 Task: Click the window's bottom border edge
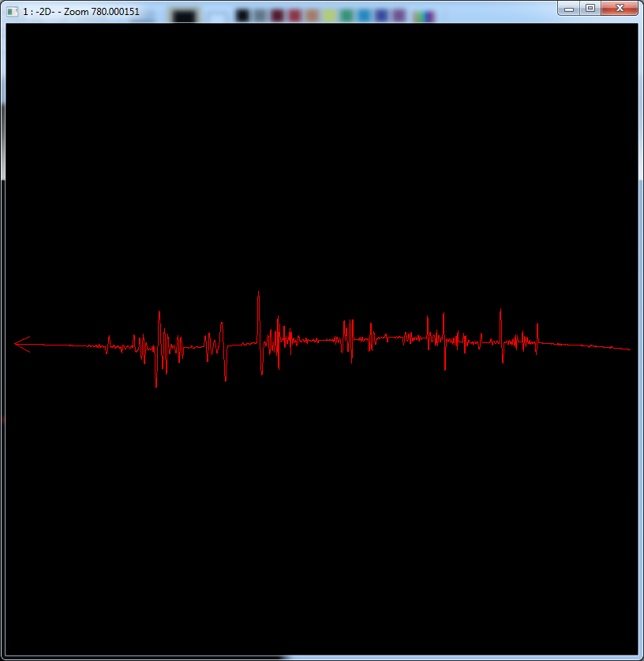[322, 657]
